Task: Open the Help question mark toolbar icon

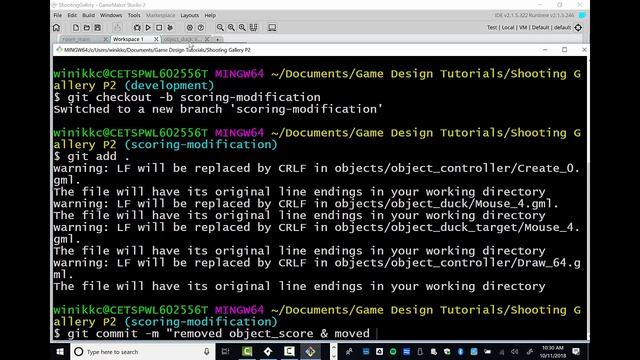Action: [201, 28]
